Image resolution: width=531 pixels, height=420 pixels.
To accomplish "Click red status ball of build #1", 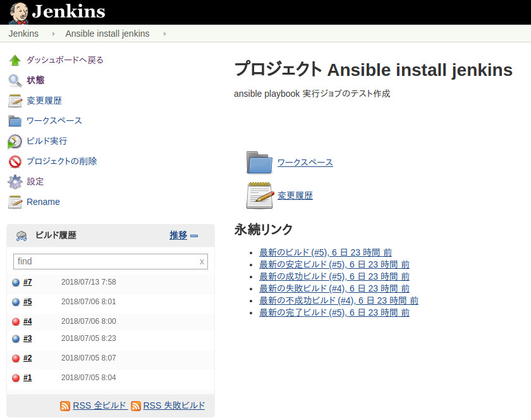I will 16,378.
